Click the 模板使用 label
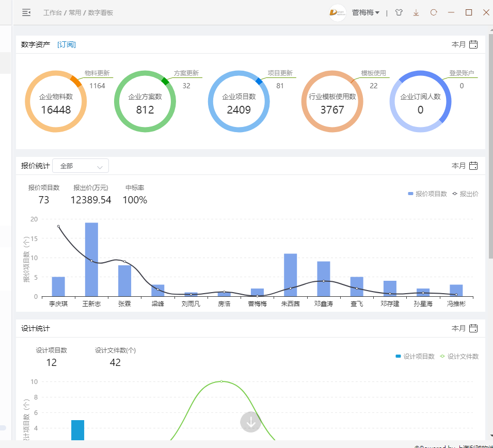This screenshot has width=493, height=448. click(x=374, y=73)
